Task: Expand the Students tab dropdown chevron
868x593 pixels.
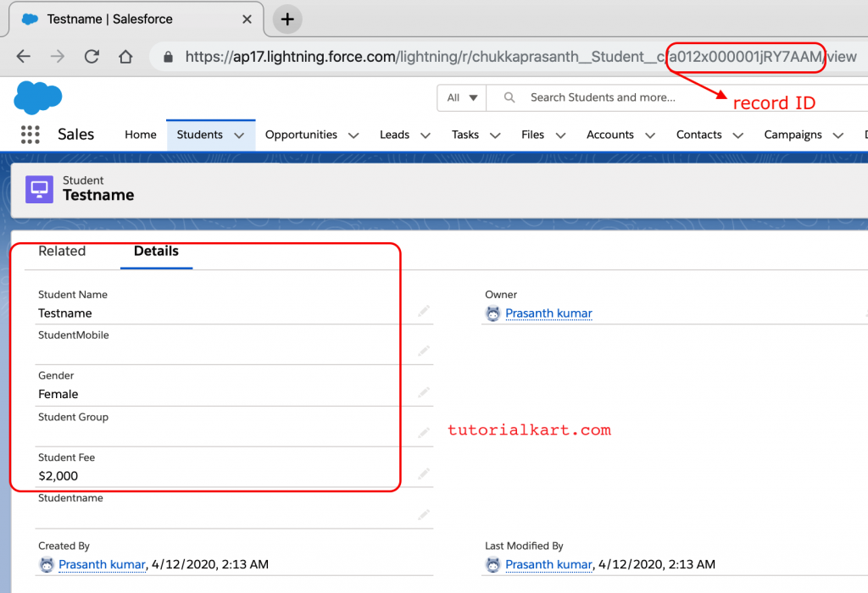Action: tap(238, 134)
